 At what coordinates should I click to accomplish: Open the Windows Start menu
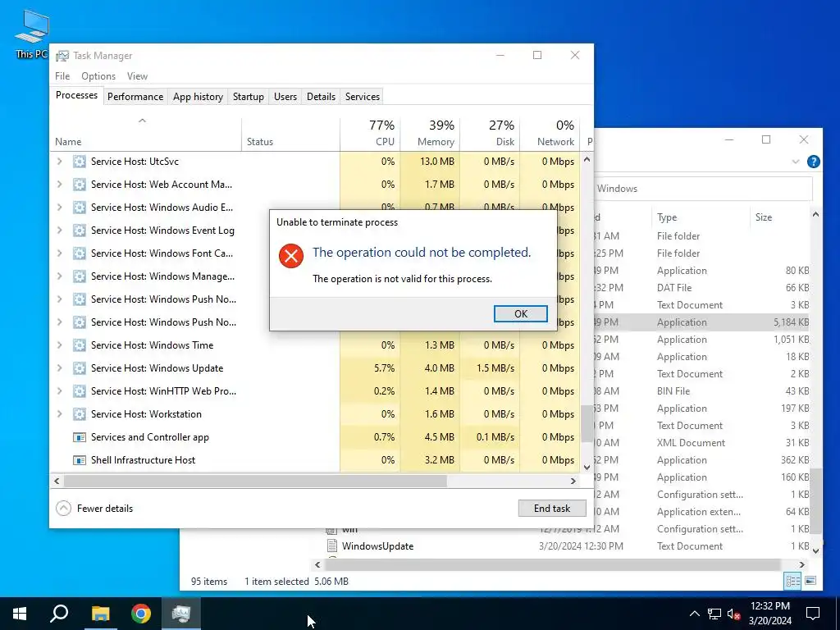tap(20, 614)
